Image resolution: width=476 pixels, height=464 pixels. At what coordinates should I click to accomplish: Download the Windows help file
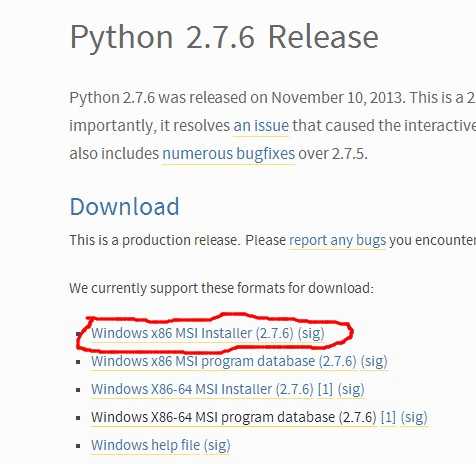click(146, 445)
